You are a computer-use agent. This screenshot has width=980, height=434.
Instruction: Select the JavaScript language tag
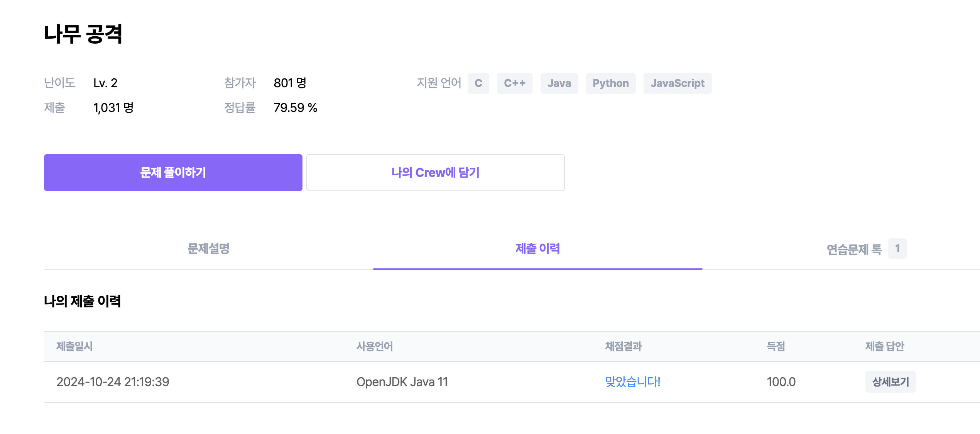[x=677, y=83]
